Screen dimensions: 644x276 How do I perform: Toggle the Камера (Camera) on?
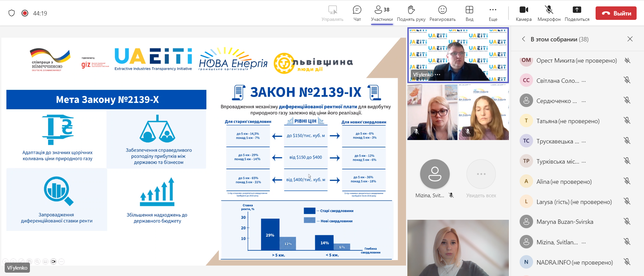523,13
